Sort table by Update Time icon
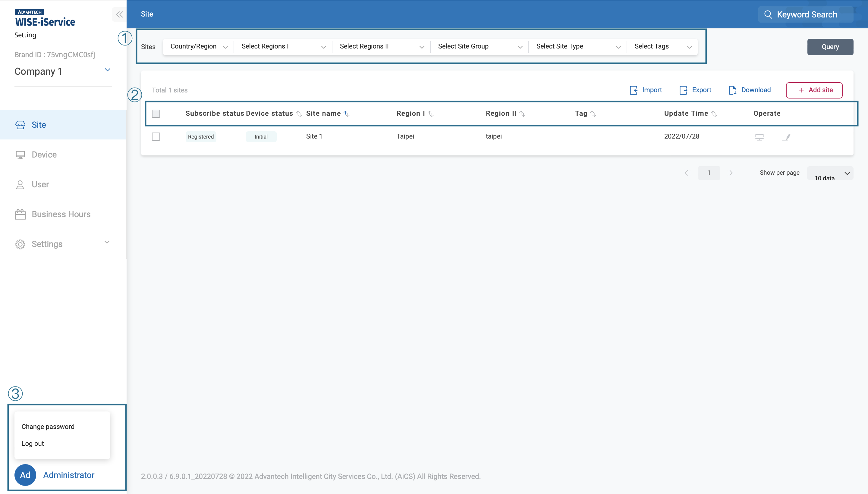Screen dimensions: 868x494 point(714,114)
